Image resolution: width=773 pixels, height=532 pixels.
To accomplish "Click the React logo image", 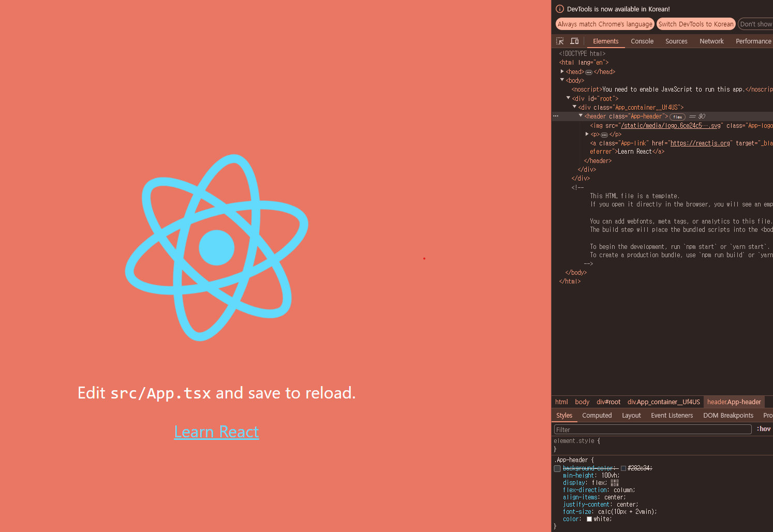I will (216, 247).
